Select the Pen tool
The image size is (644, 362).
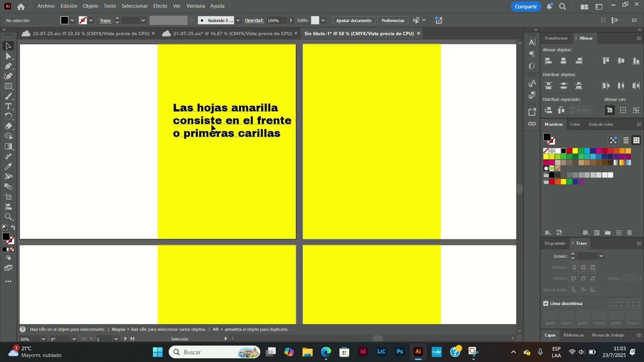tap(9, 66)
